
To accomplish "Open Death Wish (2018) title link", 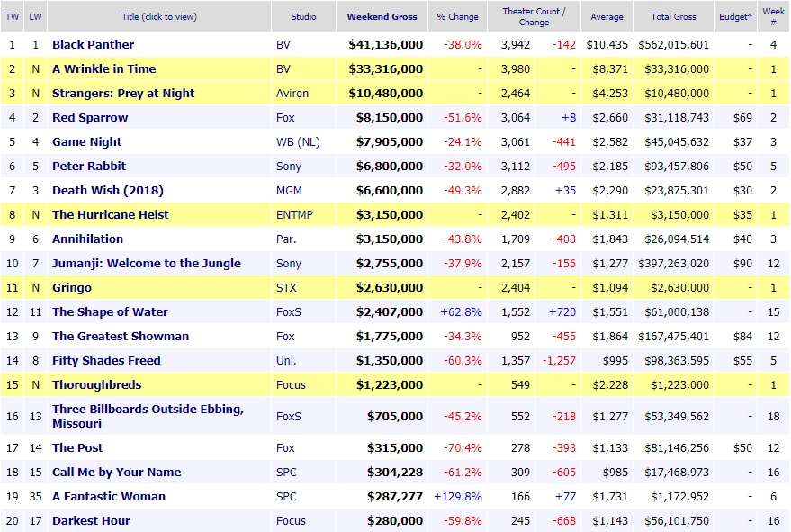I will point(108,190).
